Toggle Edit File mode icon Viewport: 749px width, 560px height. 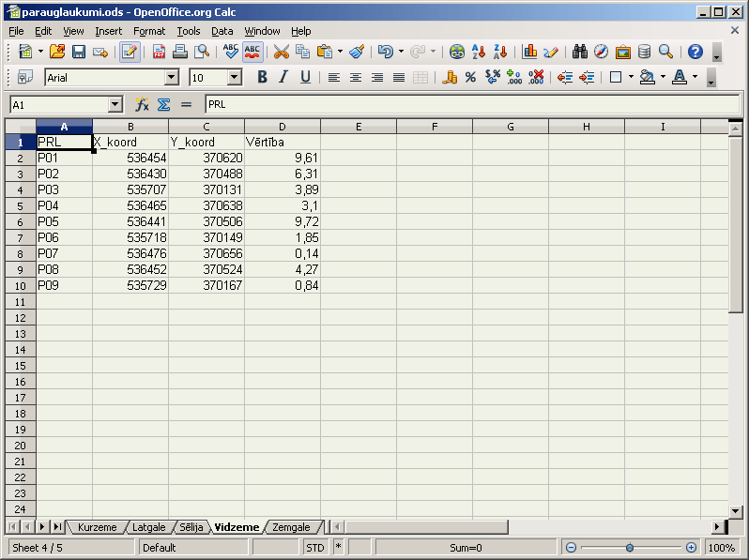click(x=130, y=52)
